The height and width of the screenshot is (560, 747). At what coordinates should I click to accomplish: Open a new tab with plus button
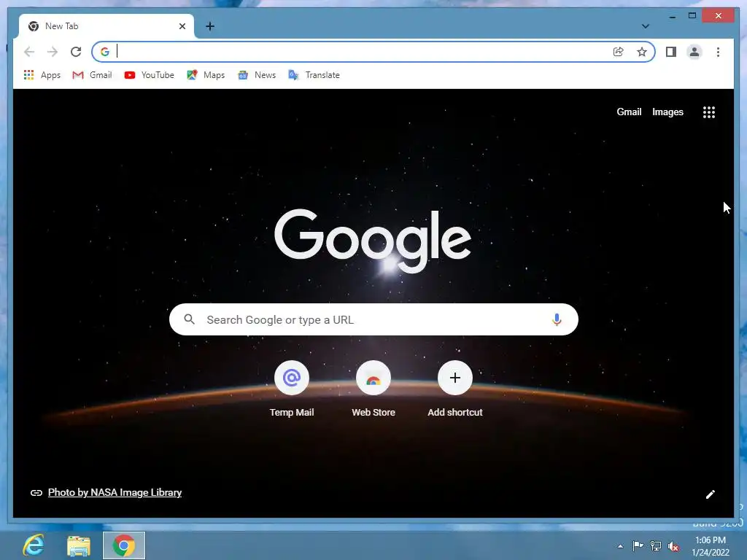(210, 26)
